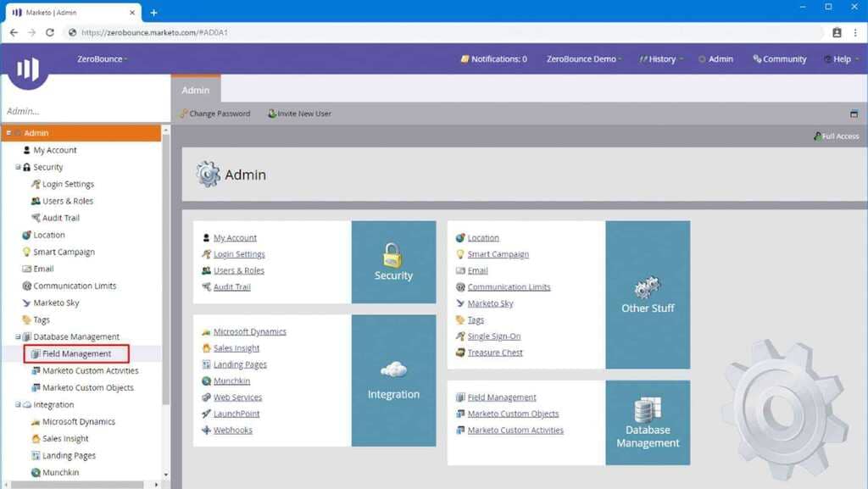Click the Security padlock tile
868x489 pixels.
tap(393, 262)
